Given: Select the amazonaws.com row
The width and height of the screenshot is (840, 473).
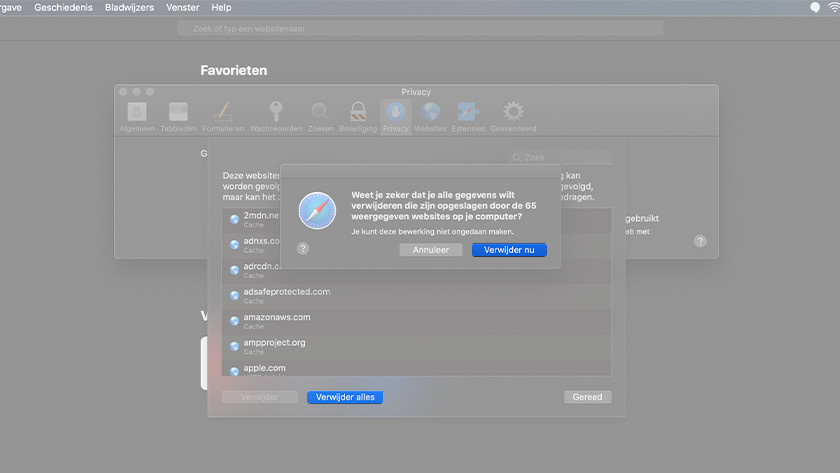Looking at the screenshot, I should [x=416, y=321].
